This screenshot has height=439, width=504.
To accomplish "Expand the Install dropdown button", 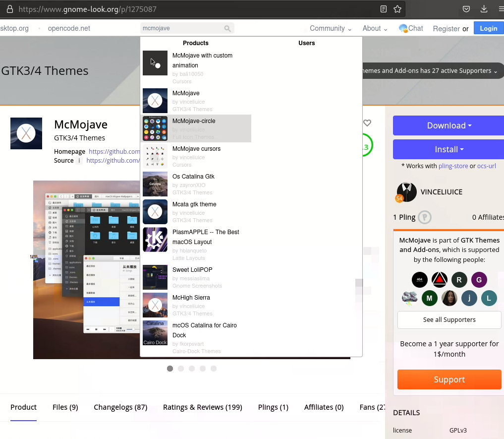I will point(448,149).
